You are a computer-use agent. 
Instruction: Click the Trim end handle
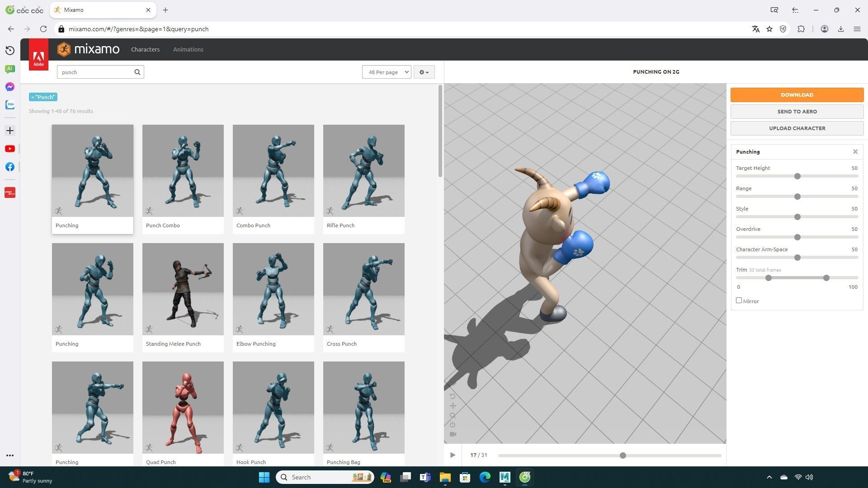coord(826,278)
